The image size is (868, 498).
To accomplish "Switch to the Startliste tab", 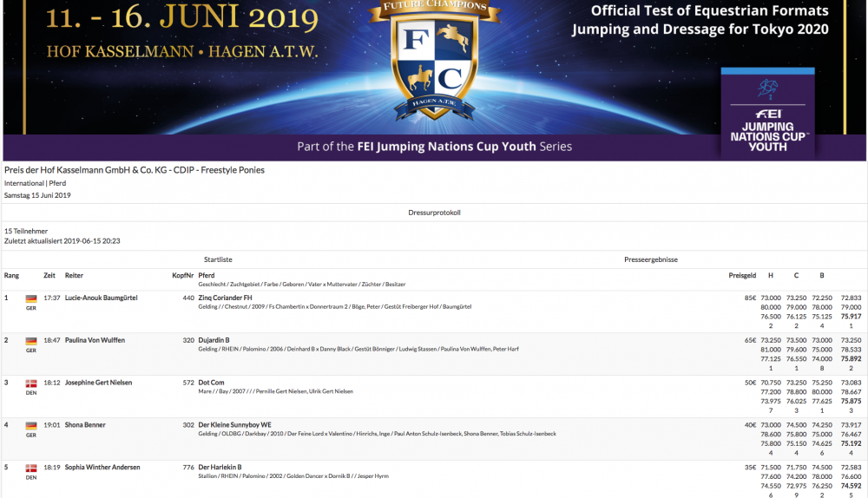I will coord(218,259).
